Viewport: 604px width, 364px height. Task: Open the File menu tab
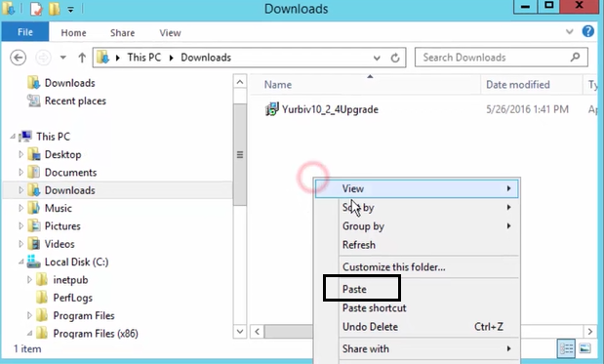click(25, 32)
